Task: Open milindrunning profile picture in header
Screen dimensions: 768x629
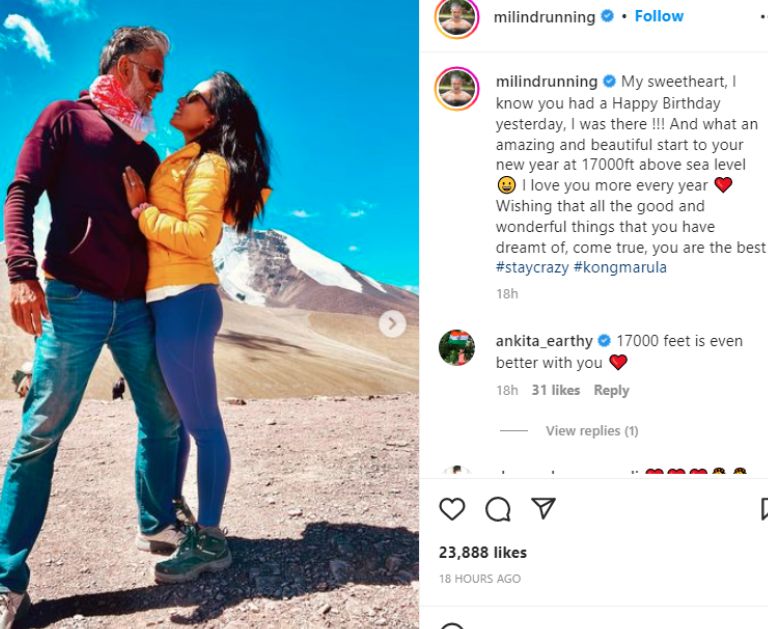Action: pyautogui.click(x=456, y=18)
